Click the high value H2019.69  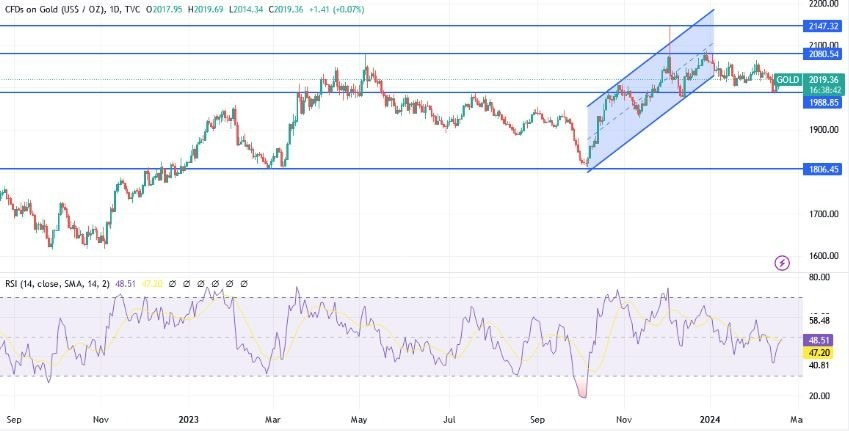coord(206,10)
